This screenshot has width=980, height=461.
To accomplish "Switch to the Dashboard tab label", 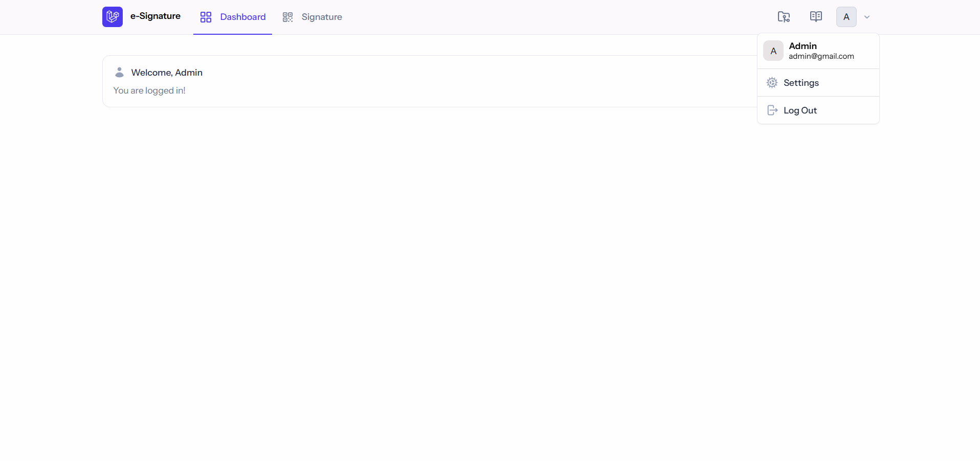I will [x=242, y=17].
